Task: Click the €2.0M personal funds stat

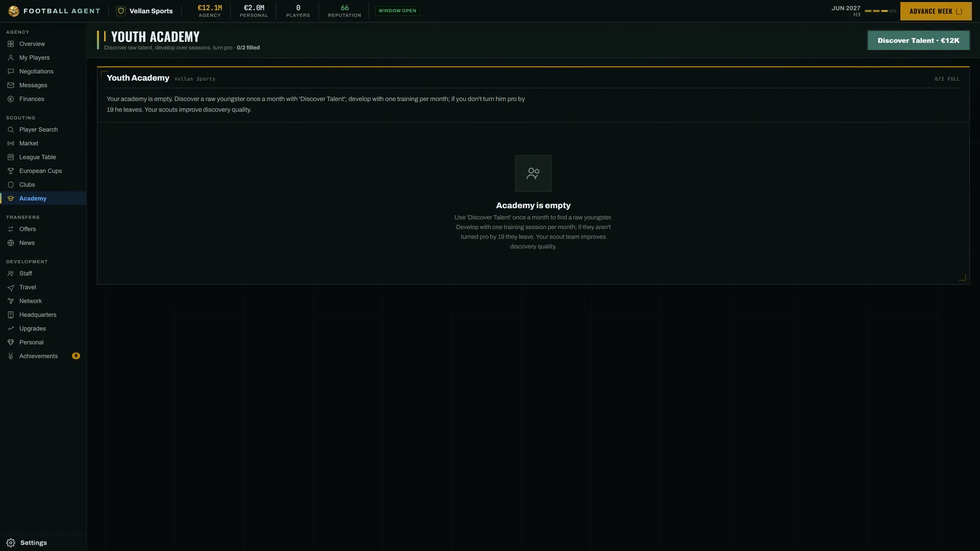Action: [254, 11]
